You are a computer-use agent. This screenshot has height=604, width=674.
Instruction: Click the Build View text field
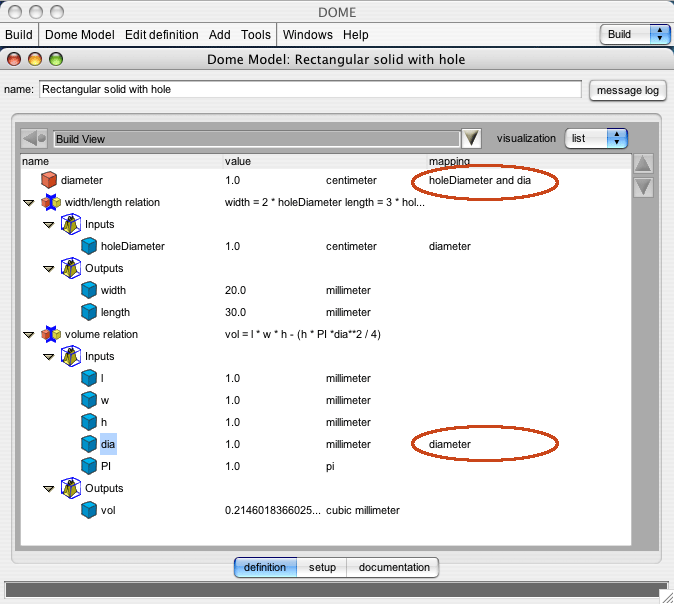[257, 139]
